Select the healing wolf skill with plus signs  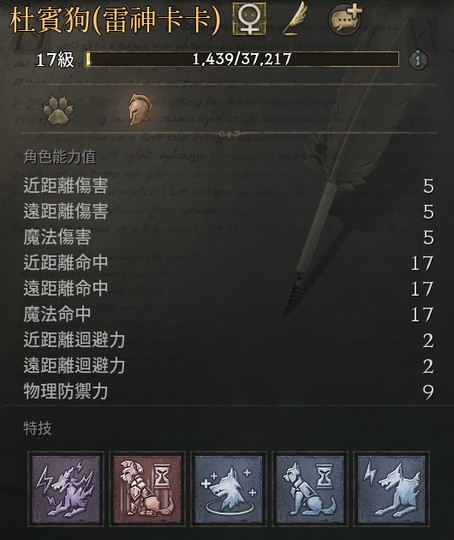pyautogui.click(x=229, y=489)
